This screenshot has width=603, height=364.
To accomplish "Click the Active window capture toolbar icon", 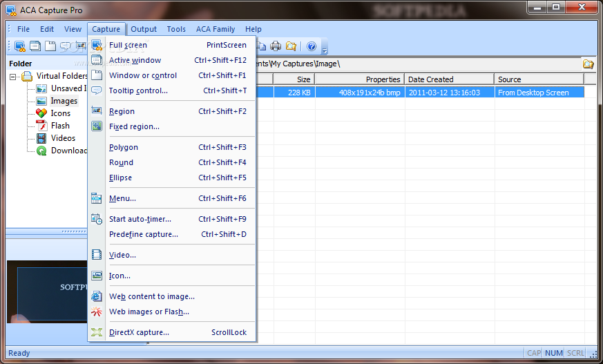I will (35, 46).
